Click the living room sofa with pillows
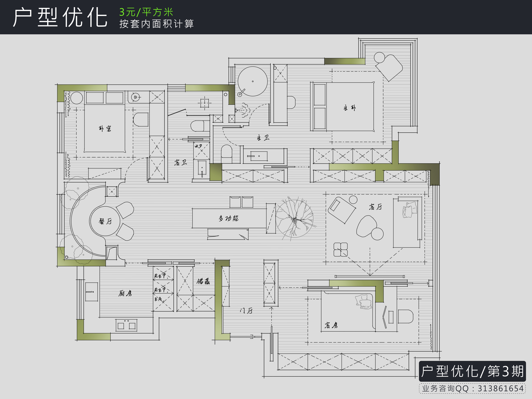 tap(408, 222)
